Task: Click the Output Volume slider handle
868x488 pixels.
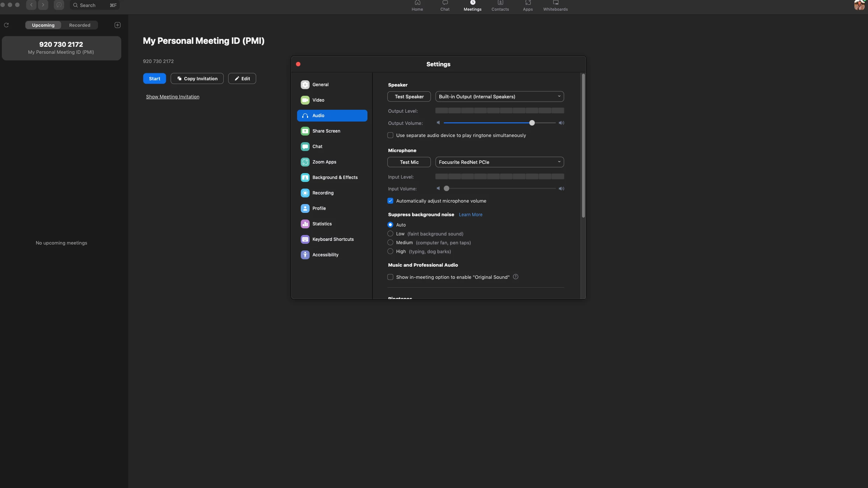Action: [532, 123]
